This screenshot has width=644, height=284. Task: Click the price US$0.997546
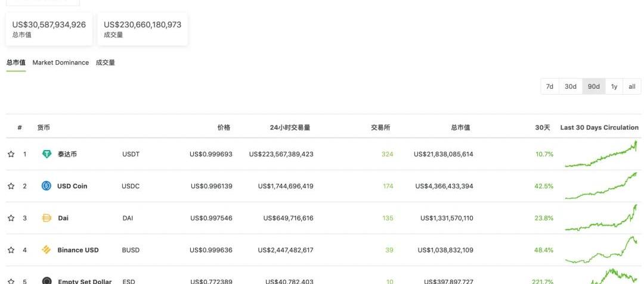pos(211,218)
